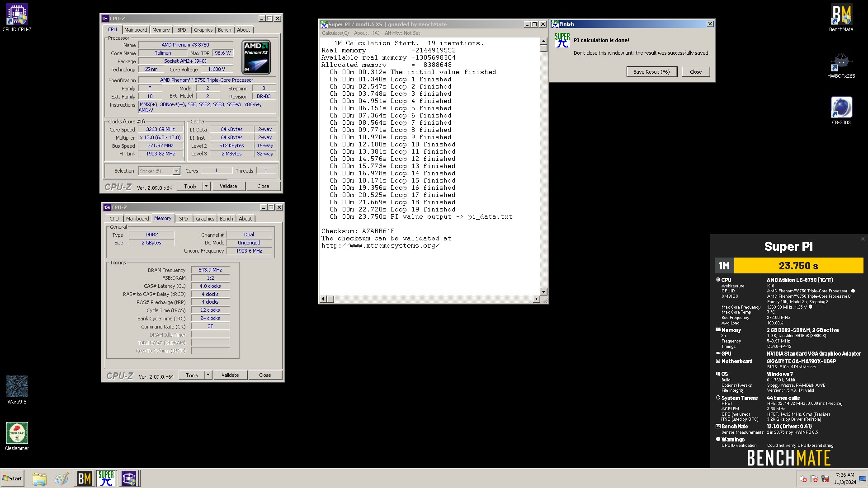Screen dimensions: 868x488
Task: Open BenchMate desktop shortcut
Action: click(x=841, y=18)
